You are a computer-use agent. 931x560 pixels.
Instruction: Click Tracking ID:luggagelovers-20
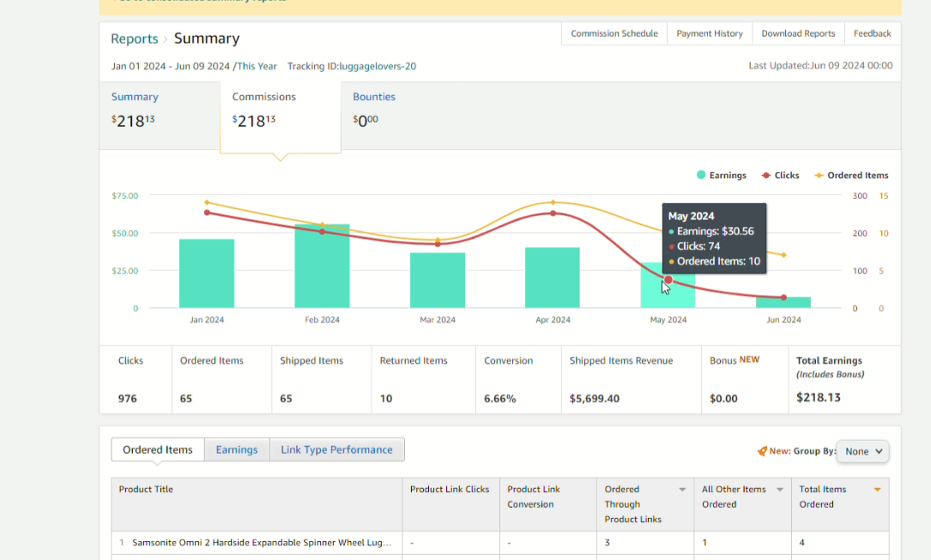point(352,66)
